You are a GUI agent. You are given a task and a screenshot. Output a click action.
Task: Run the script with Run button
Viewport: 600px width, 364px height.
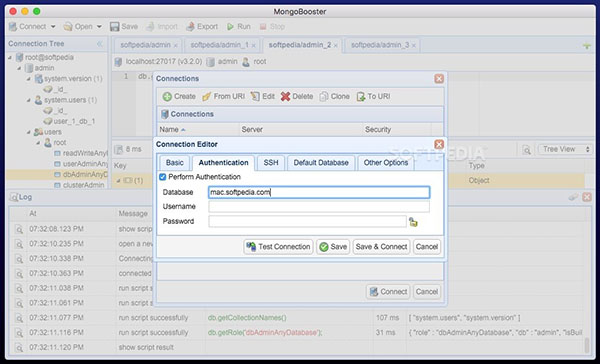pyautogui.click(x=238, y=26)
